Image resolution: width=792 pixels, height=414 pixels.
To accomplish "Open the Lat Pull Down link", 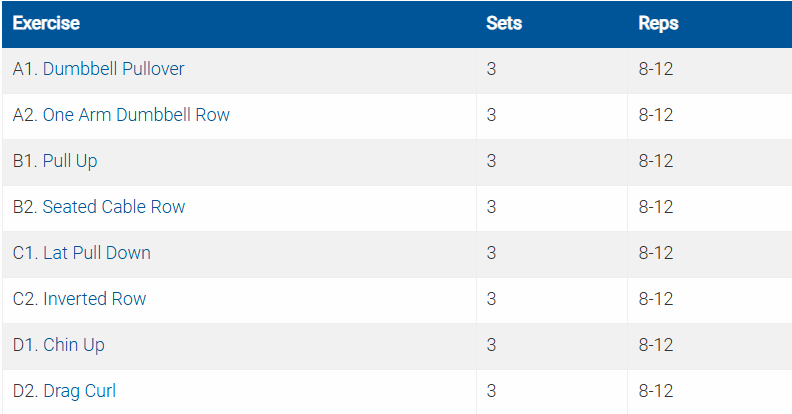I will 97,253.
